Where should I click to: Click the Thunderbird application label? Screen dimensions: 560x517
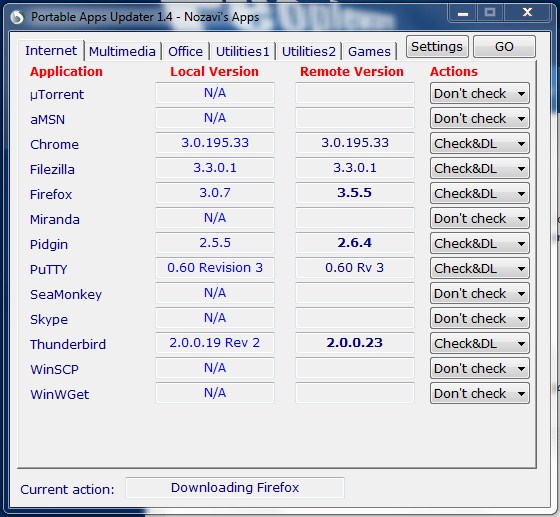(68, 345)
